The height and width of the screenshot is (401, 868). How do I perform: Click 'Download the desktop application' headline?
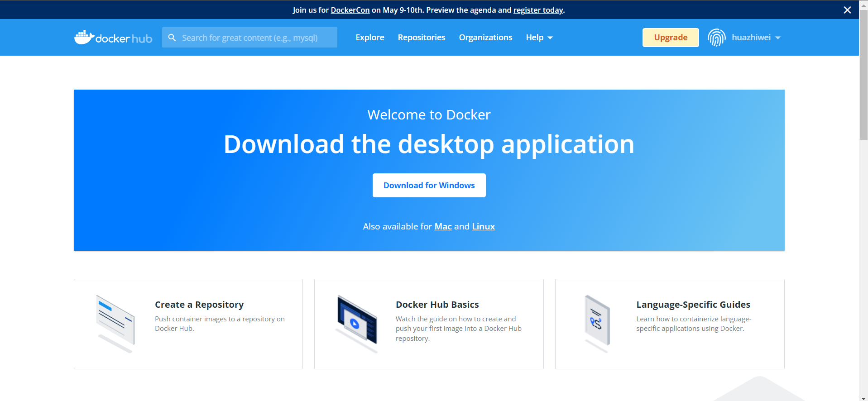(x=429, y=144)
